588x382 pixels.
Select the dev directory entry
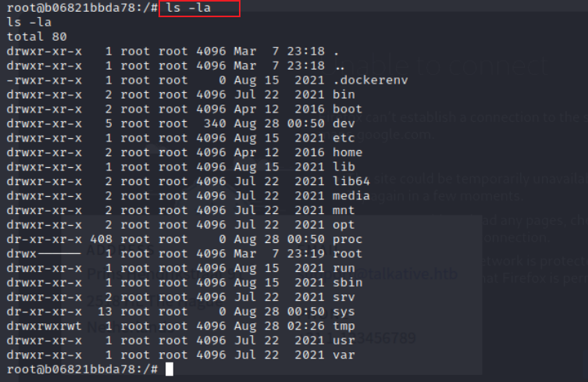click(343, 123)
